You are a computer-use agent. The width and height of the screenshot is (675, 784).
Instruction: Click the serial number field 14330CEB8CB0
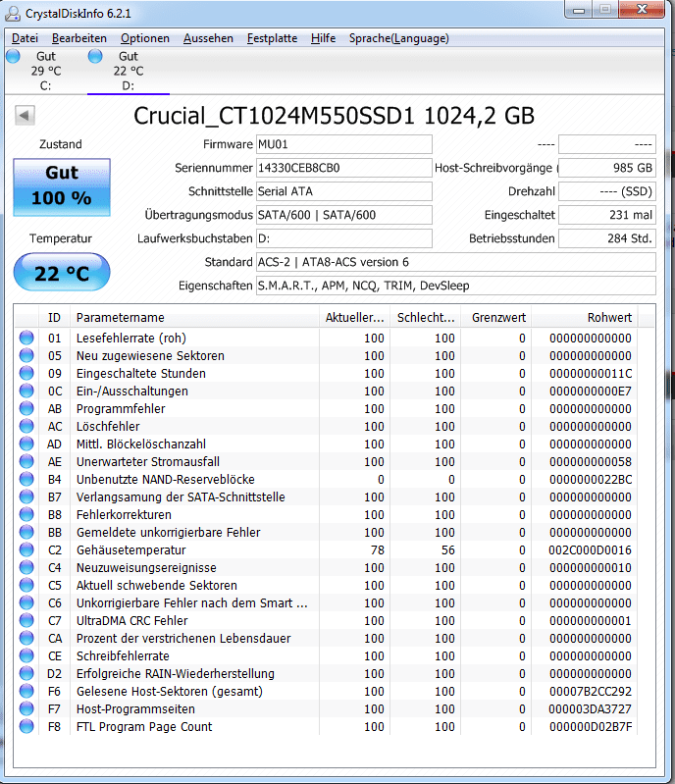tap(344, 168)
